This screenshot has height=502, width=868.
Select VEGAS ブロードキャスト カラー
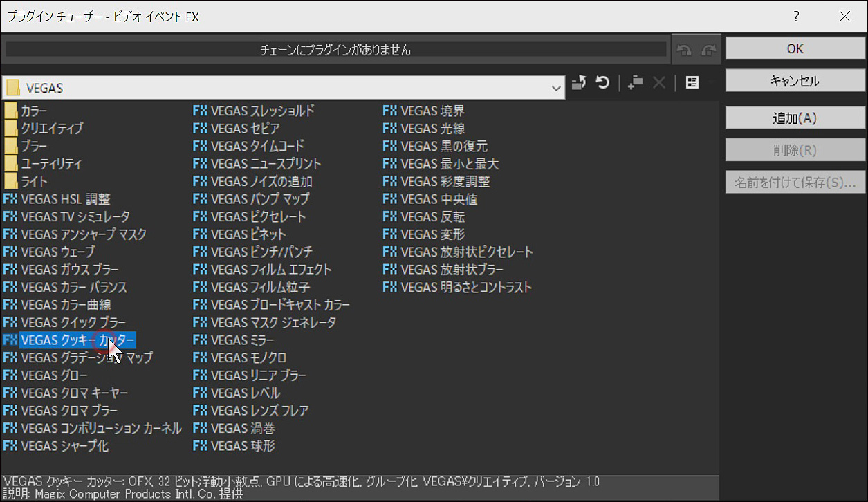coord(272,305)
